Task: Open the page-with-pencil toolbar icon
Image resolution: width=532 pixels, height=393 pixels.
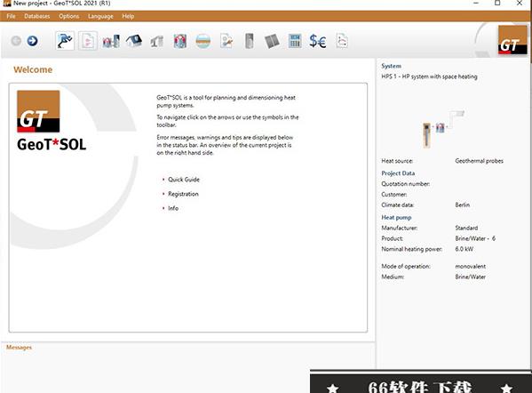Action: coord(226,41)
